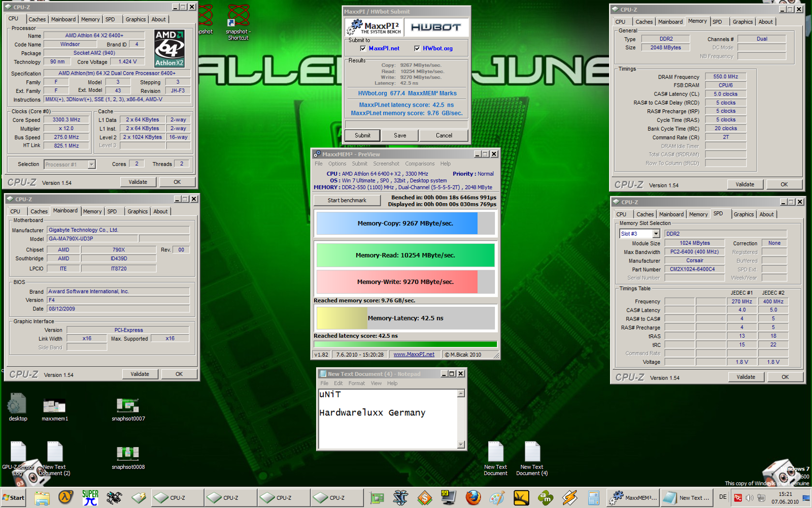Click the Windows Start button

pos(13,498)
